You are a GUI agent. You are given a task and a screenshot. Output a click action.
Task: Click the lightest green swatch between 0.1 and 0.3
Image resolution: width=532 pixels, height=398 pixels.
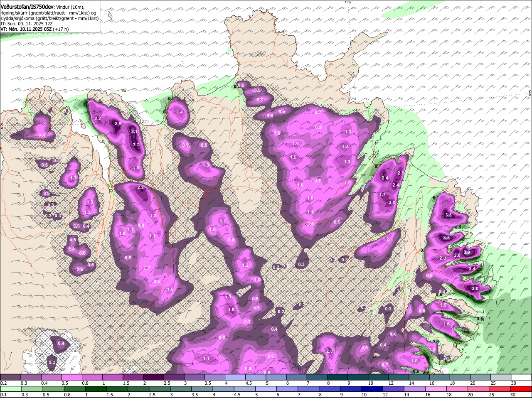10,389
